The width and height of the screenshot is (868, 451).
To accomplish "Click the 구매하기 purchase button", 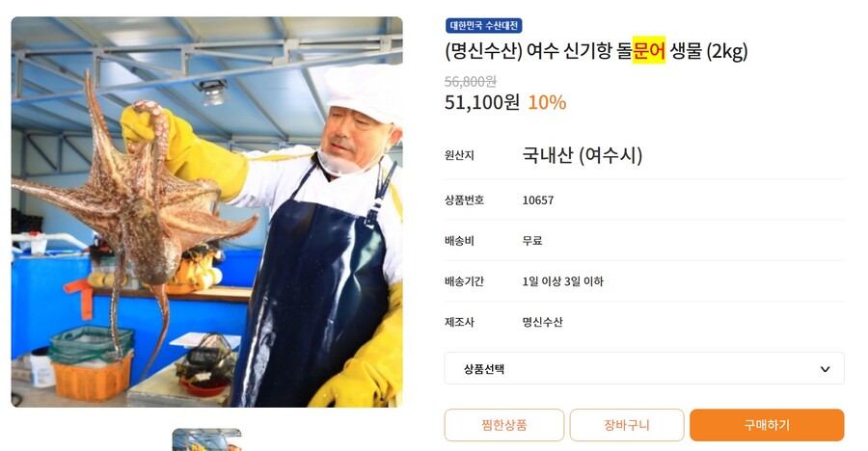I will (x=767, y=425).
